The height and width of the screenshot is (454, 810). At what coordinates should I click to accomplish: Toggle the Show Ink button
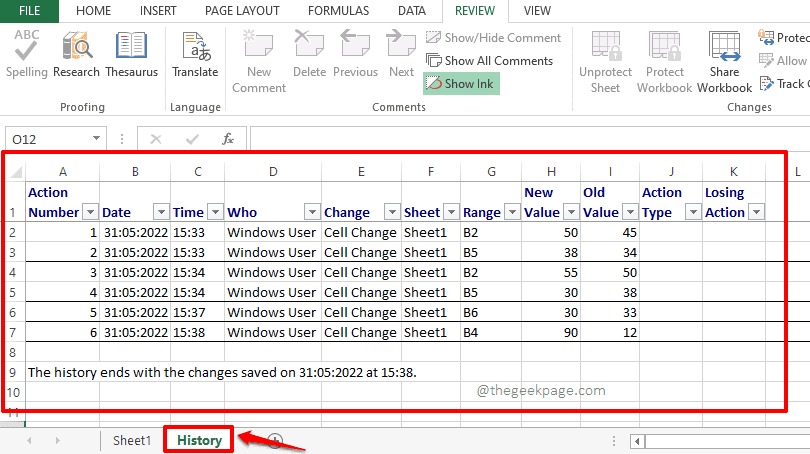[x=461, y=84]
